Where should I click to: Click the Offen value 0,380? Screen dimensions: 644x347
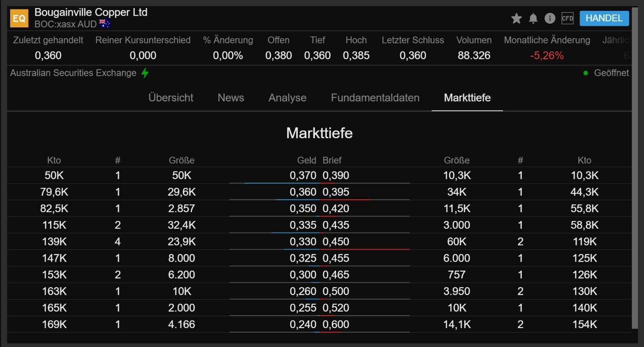tap(279, 56)
